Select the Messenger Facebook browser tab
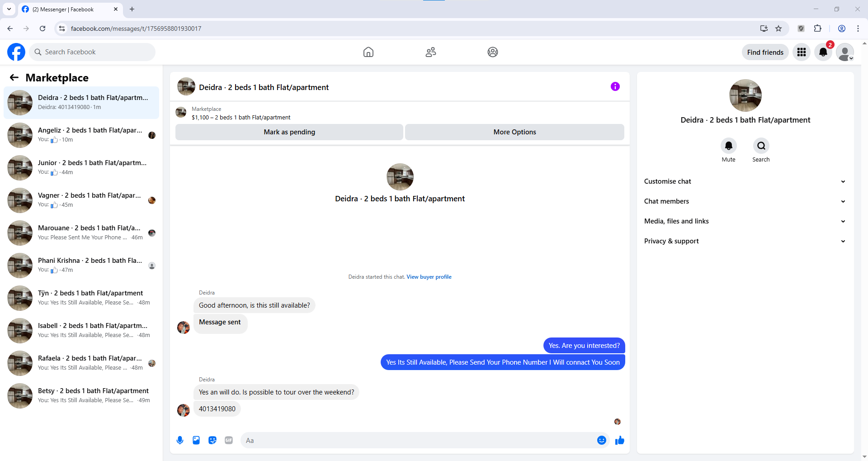Screen dimensions: 868x461 70,9
